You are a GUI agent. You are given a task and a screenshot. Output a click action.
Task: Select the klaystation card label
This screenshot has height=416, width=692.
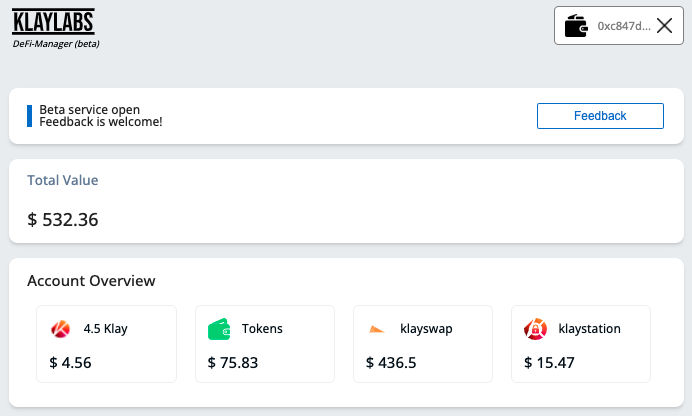point(590,329)
